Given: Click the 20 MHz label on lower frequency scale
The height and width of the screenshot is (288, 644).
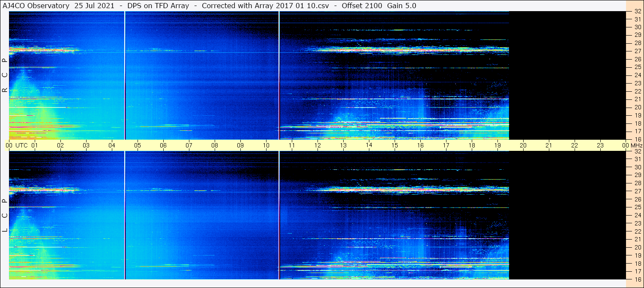Looking at the screenshot, I should (x=637, y=247).
